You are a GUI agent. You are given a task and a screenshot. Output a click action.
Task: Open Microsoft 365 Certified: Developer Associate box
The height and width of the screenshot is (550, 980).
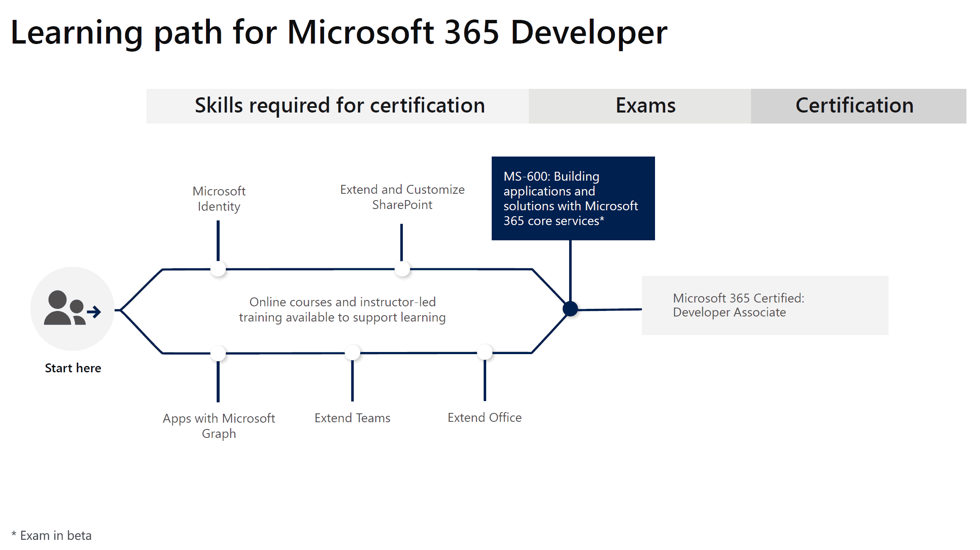[x=765, y=305]
